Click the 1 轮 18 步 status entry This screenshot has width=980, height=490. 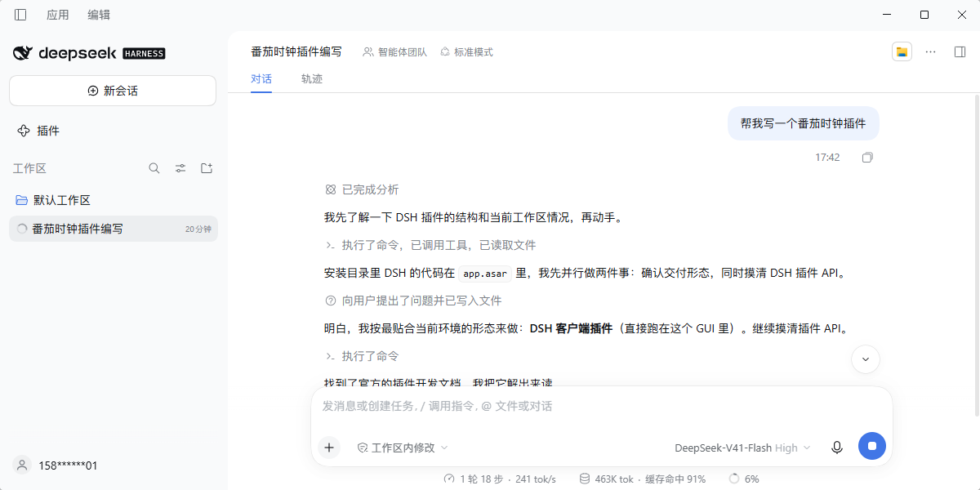(500, 479)
